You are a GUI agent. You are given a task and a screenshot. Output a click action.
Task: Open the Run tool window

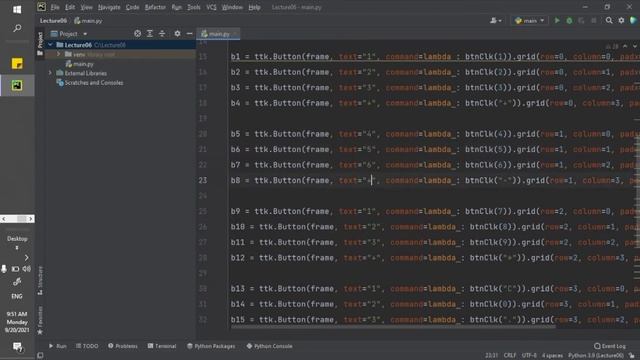click(58, 346)
